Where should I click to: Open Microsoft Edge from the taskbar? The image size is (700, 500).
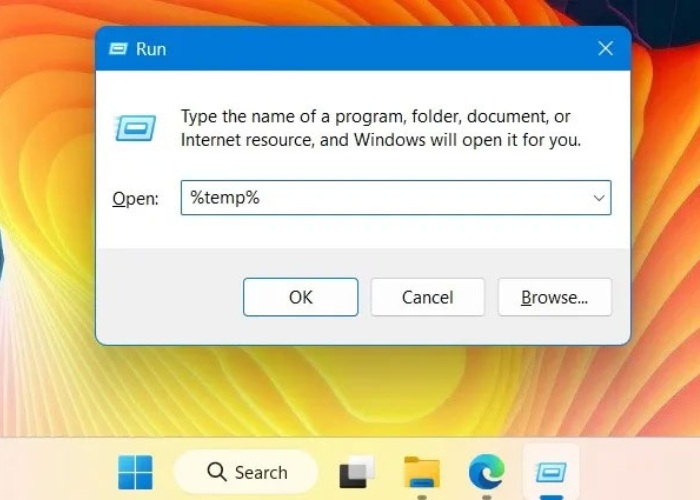[x=486, y=472]
